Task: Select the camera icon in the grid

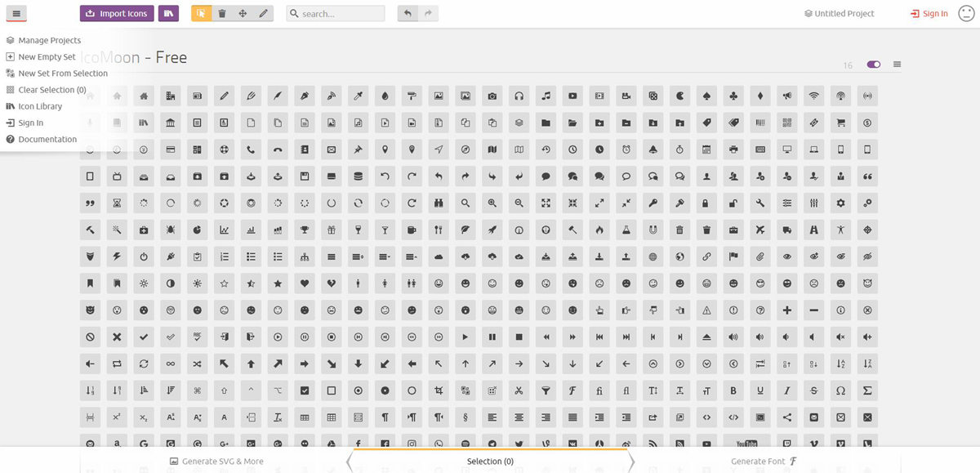Action: [x=492, y=96]
